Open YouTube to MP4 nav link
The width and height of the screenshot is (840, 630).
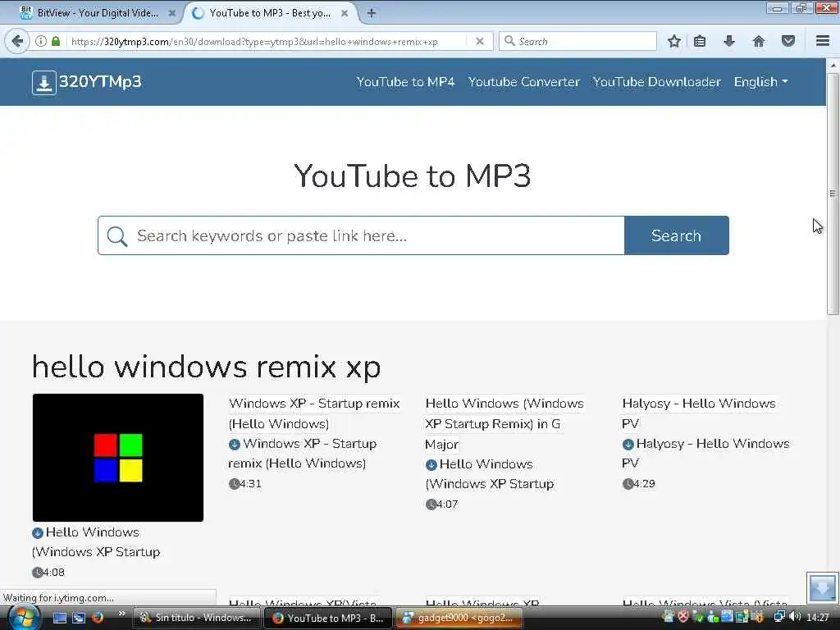(405, 82)
